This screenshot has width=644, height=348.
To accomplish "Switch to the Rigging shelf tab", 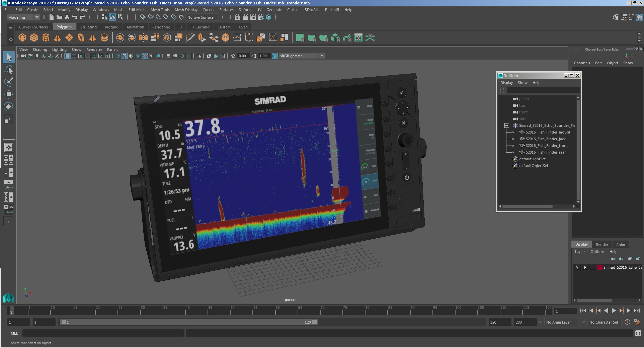I will (111, 27).
